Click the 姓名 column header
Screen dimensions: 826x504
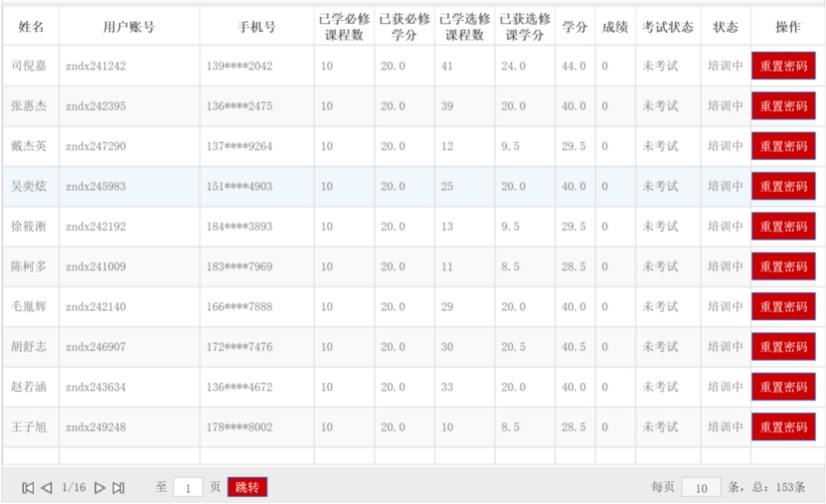coord(31,27)
